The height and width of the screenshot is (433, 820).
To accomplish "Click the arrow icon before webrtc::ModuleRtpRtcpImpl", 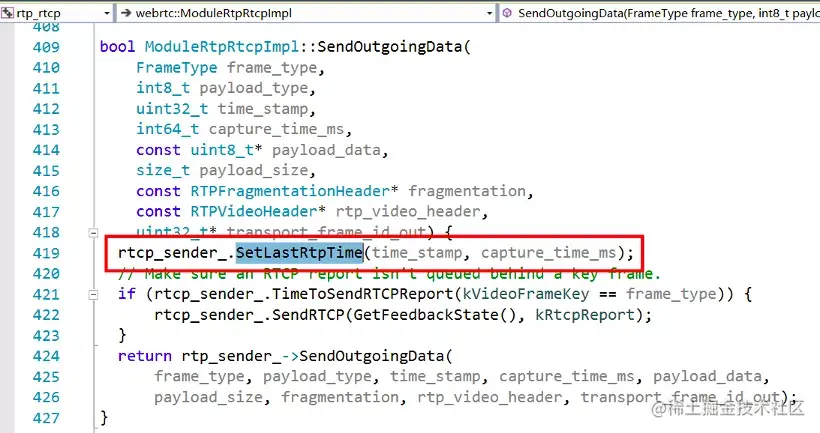I will (126, 13).
